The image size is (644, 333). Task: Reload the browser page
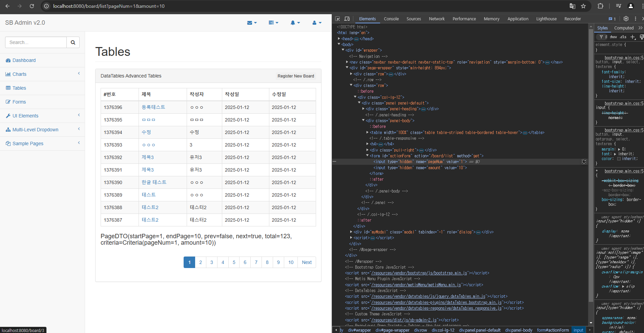coord(32,6)
